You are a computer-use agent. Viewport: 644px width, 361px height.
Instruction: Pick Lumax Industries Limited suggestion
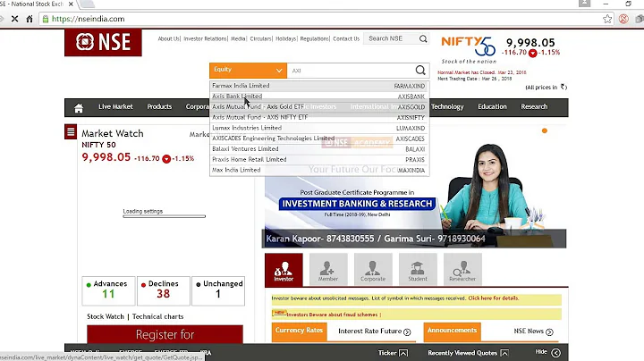coord(318,128)
